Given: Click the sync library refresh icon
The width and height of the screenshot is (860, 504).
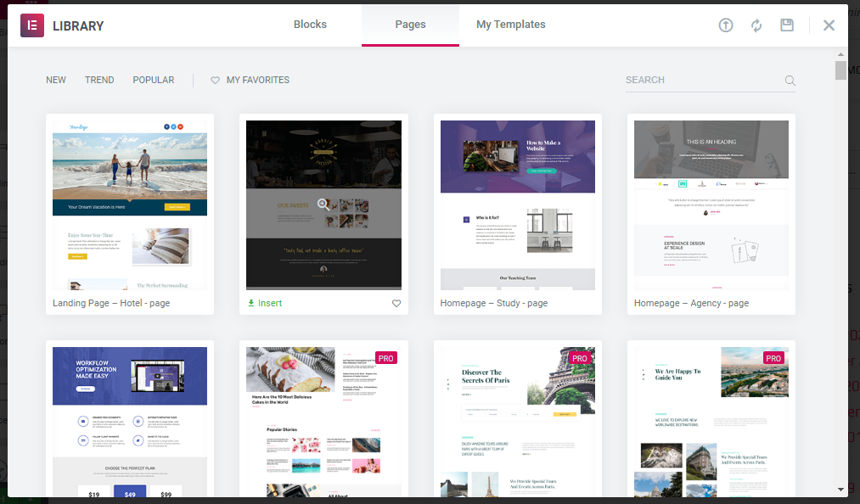Looking at the screenshot, I should [756, 25].
